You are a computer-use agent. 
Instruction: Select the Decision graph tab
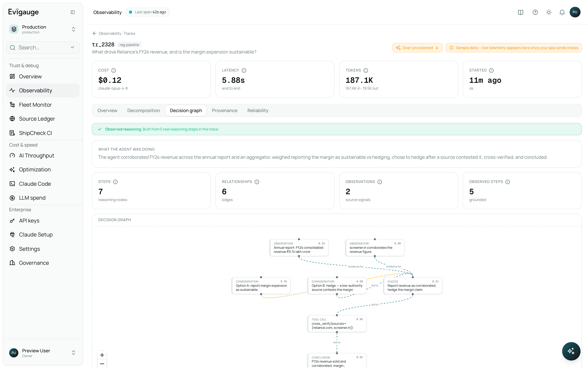coord(186,111)
